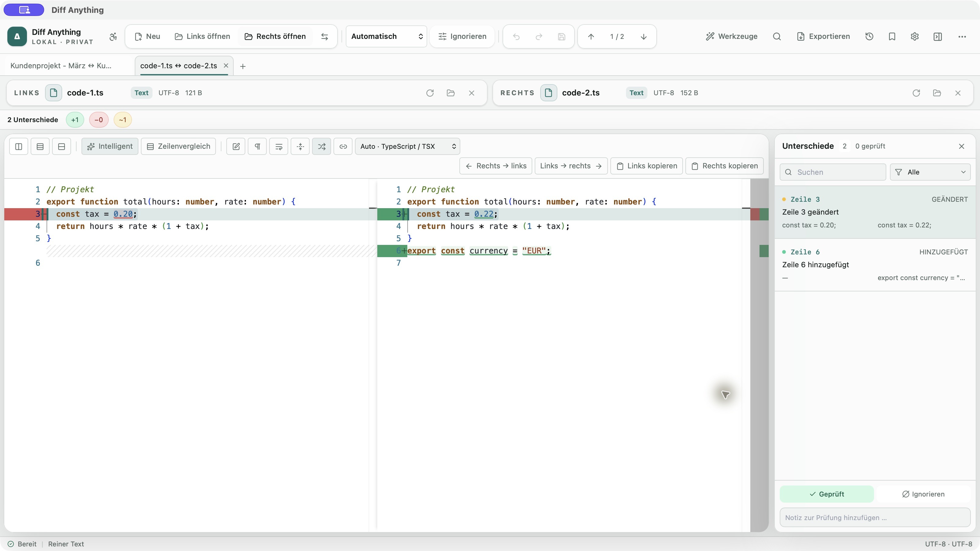The image size is (980, 551).
Task: Toggle the sidebar panel icon
Action: 938,36
